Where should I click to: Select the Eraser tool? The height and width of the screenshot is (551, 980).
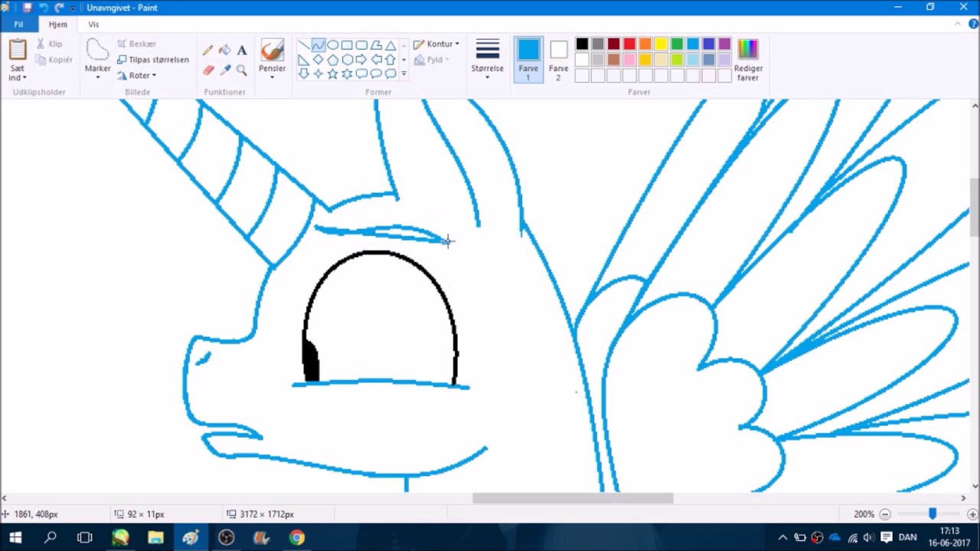click(x=207, y=70)
